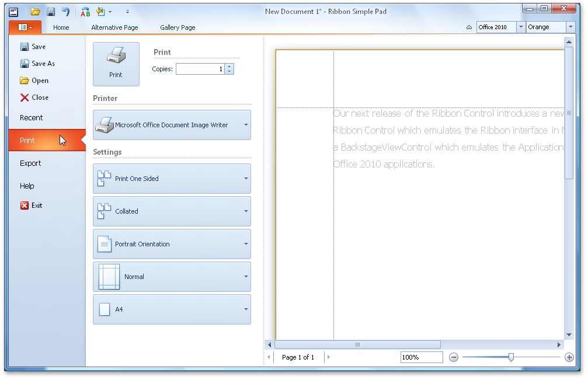
Task: Click the AB spelling icon in the quick access toolbar
Action: [85, 12]
